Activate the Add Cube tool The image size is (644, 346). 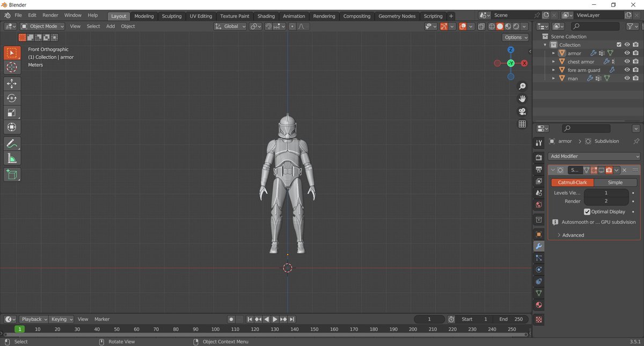click(12, 174)
